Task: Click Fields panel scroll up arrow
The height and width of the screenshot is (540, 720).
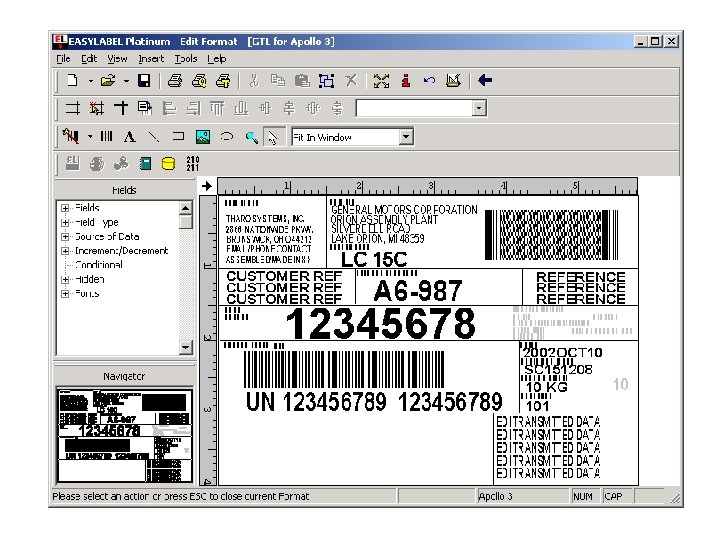Action: click(185, 208)
